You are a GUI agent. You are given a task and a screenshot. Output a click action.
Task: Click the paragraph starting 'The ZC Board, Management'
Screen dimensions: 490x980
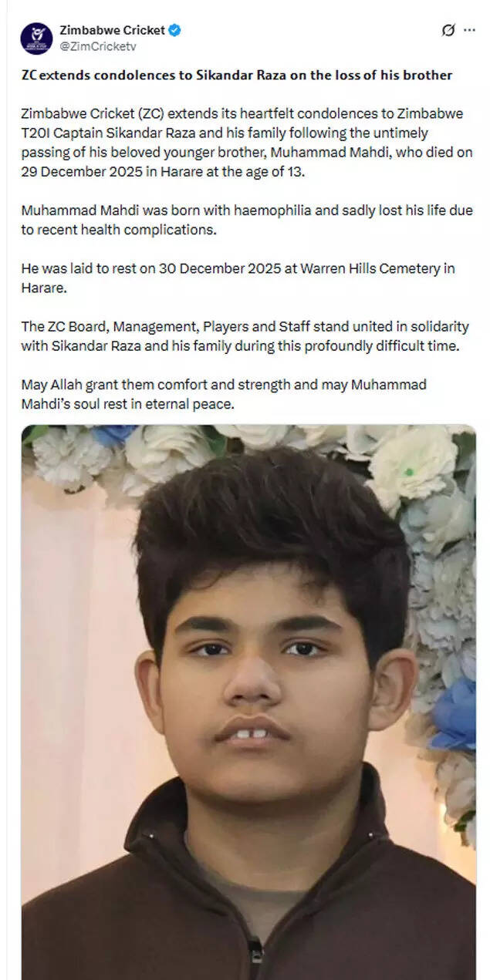pos(245,335)
